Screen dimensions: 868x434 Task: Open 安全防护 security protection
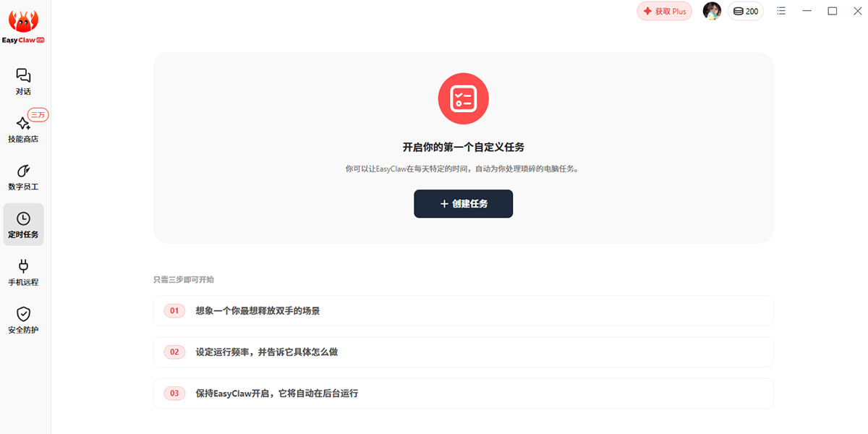[23, 320]
